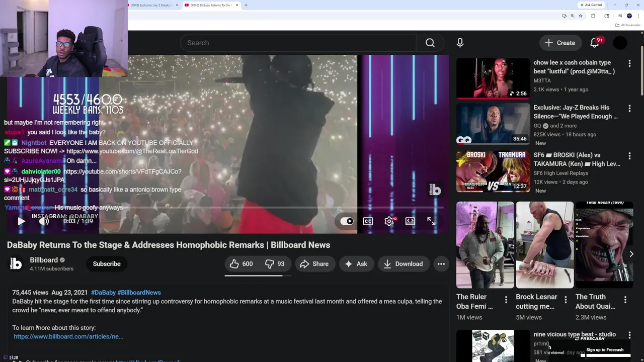Open the player settings gear
Screen dimensions: 644x362
tap(389, 221)
